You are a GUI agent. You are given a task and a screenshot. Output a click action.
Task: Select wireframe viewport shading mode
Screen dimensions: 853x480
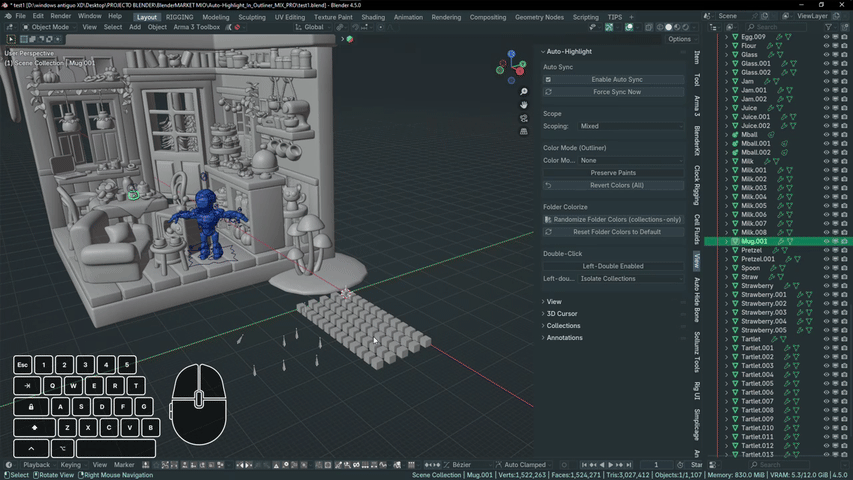[660, 27]
